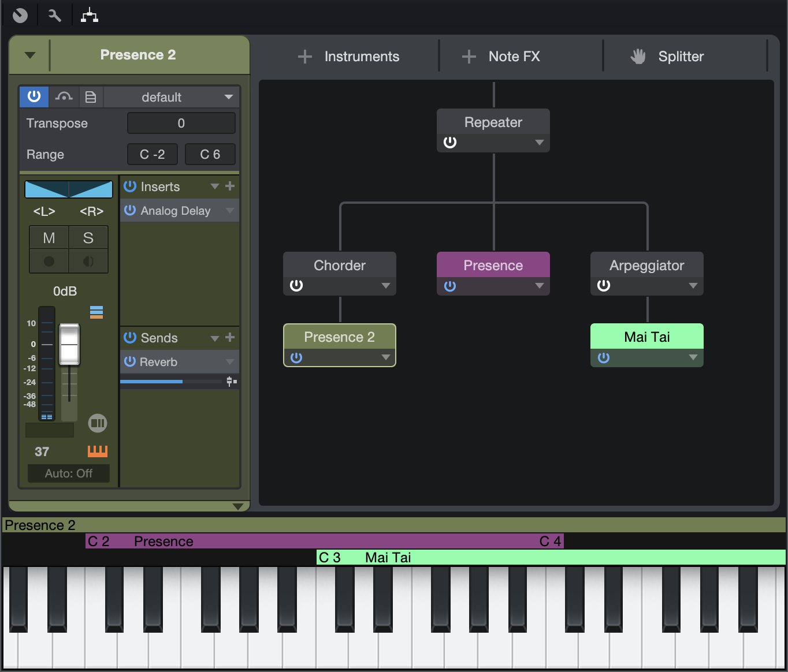The height and width of the screenshot is (672, 788).
Task: Select the Chorder node
Action: coord(340,266)
